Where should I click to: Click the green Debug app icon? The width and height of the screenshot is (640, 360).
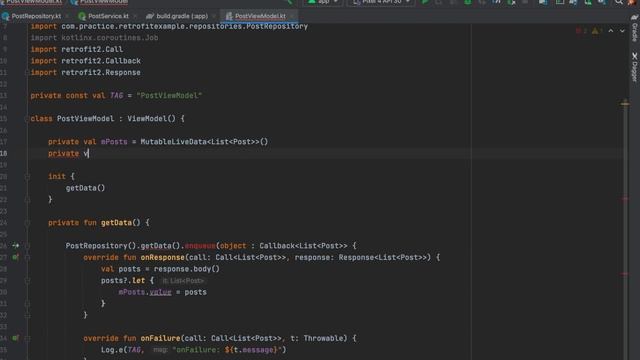468,2
